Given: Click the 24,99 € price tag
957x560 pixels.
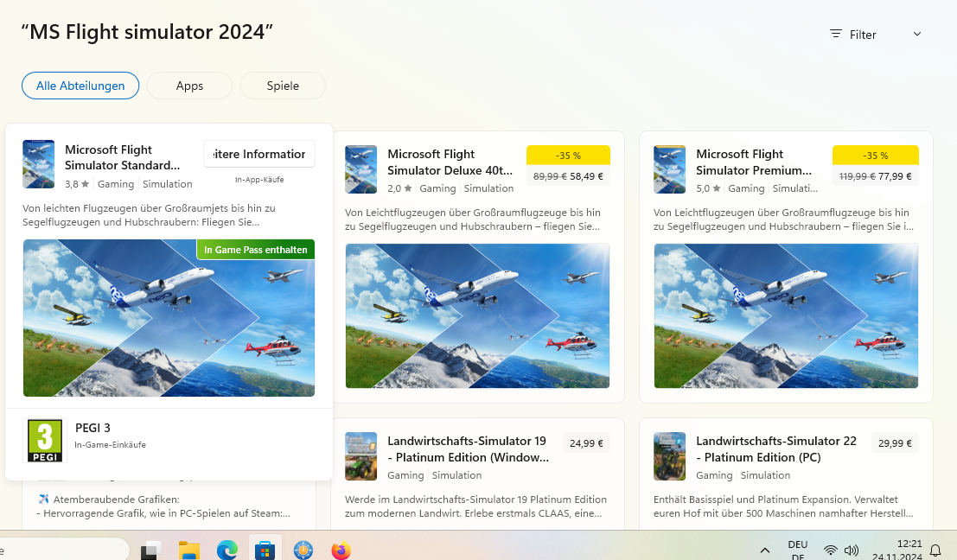Looking at the screenshot, I should [x=586, y=443].
